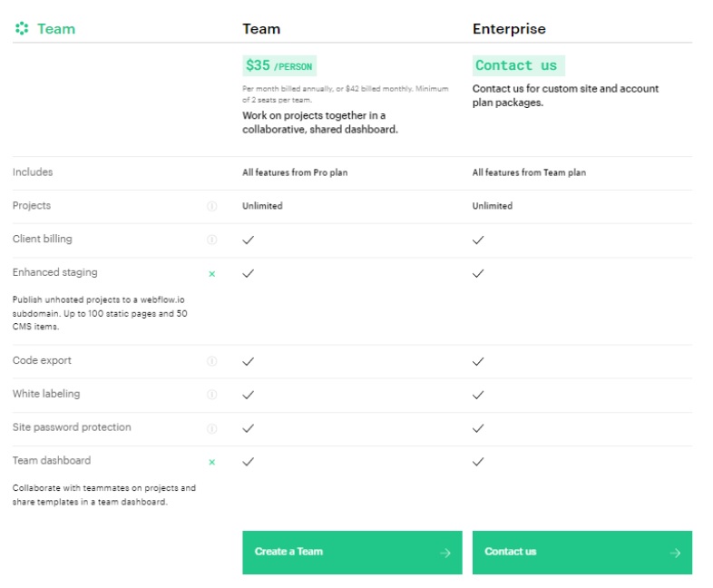713x588 pixels.
Task: Open the Client billing info icon
Action: (x=212, y=240)
